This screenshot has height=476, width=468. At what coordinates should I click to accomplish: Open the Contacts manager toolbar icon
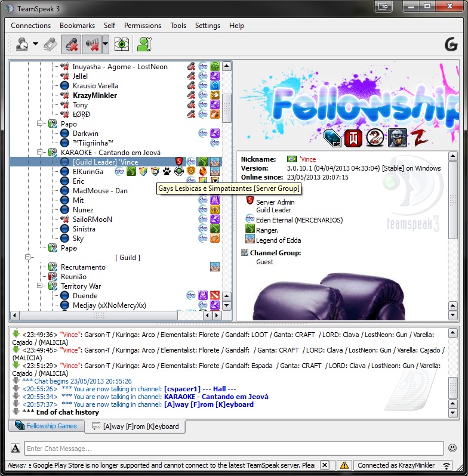click(144, 44)
